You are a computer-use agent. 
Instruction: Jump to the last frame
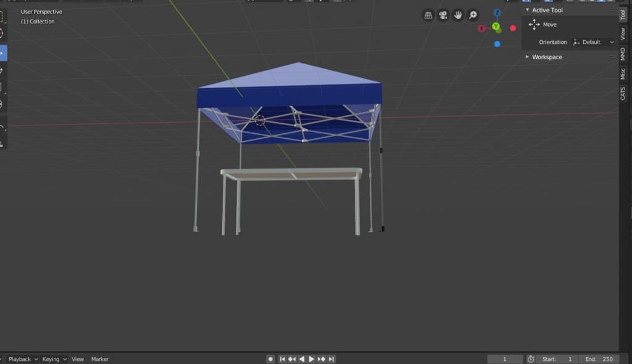pos(331,359)
